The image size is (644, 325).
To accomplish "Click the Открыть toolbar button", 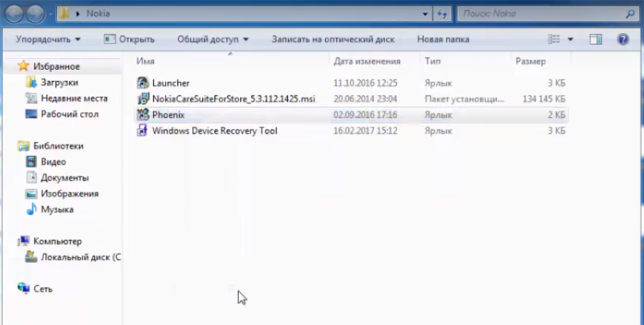I will pos(129,39).
